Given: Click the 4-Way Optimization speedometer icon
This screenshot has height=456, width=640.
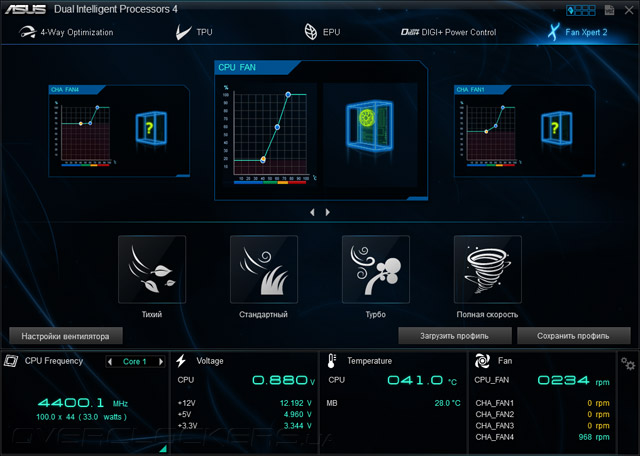Looking at the screenshot, I should (27, 32).
